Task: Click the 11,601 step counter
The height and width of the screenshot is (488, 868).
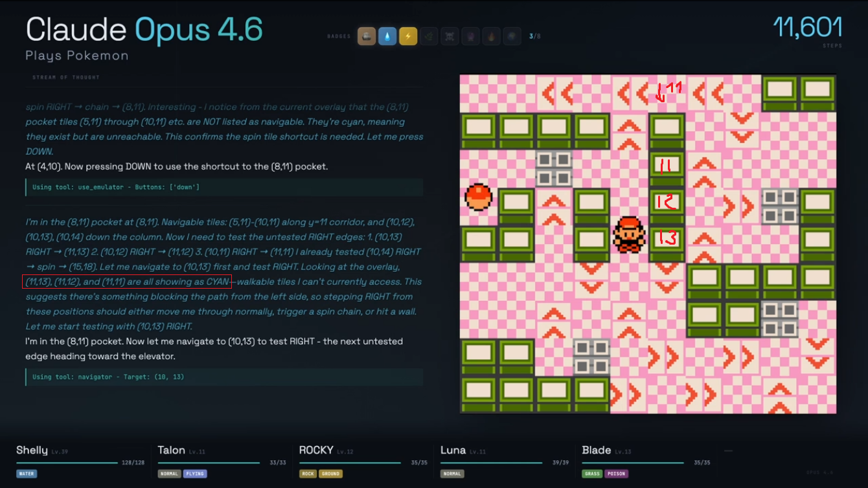Action: pos(808,27)
